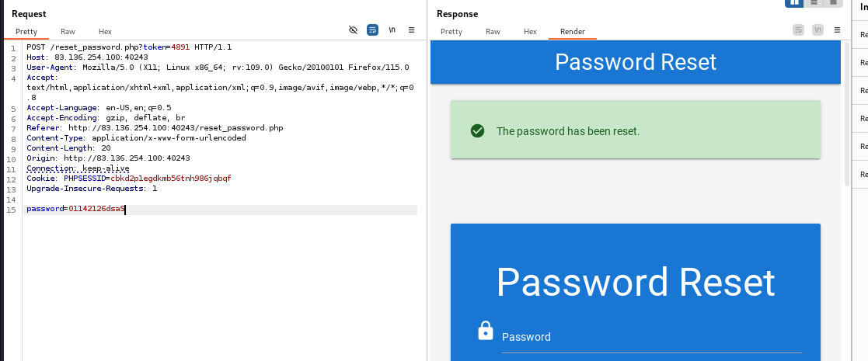Select the top-bottom split layout icon
The image size is (868, 361).
(x=814, y=2)
